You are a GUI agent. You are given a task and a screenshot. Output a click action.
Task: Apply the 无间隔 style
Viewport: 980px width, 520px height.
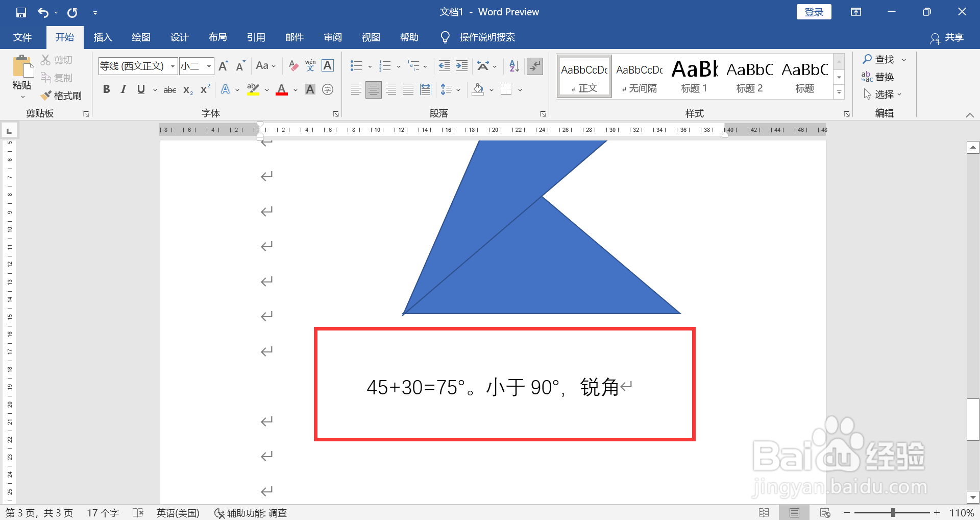click(639, 77)
